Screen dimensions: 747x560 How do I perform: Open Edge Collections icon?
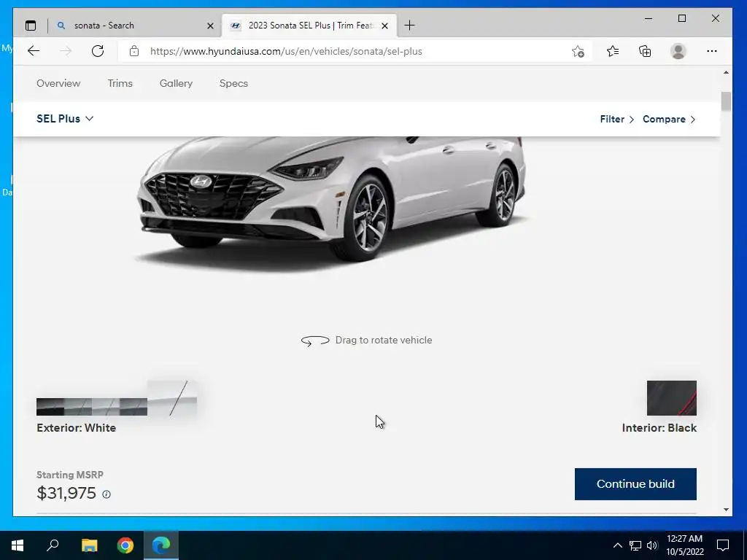coord(645,51)
